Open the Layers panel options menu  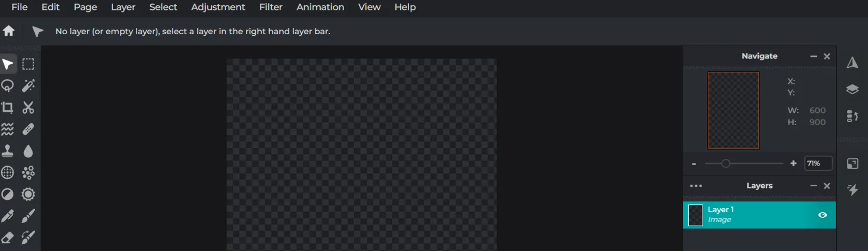(x=696, y=186)
